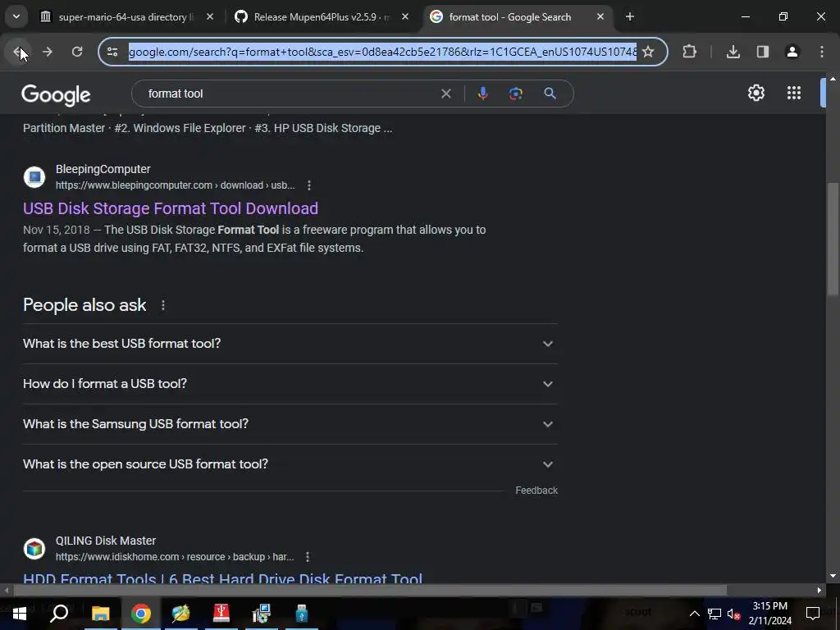Image resolution: width=840 pixels, height=630 pixels.
Task: Go back using Chrome back arrow
Action: tap(18, 52)
